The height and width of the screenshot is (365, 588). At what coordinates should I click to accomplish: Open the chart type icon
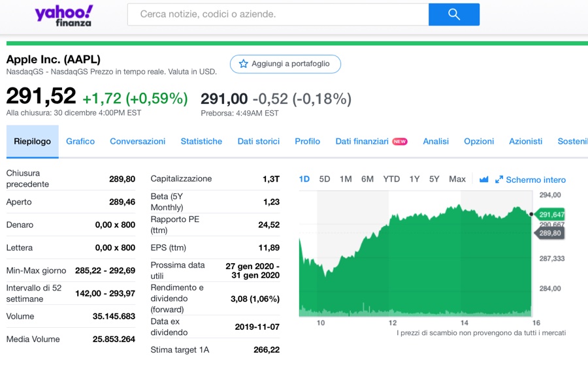[x=483, y=180]
